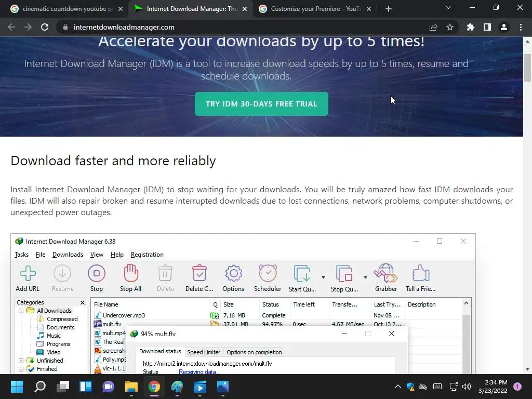Viewport: 532px width, 399px height.
Task: Open the Chrome tab search chevron
Action: coord(448,7)
